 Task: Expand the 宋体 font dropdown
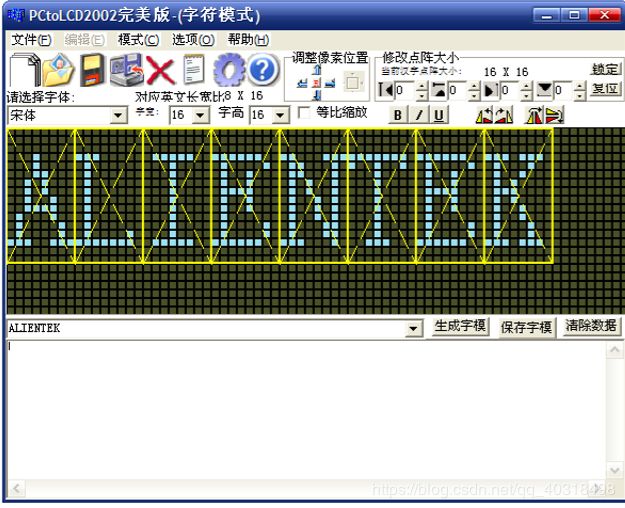coord(119,116)
